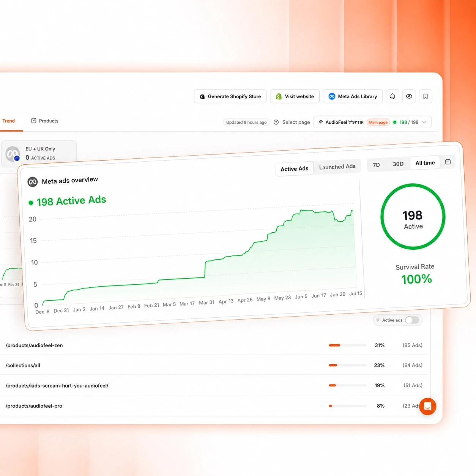This screenshot has width=476, height=476.
Task: Toggle the eye visibility icon
Action: [409, 96]
